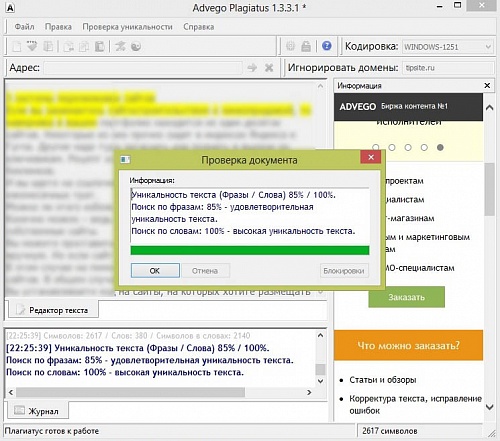
Task: Open settings gear icon
Action: click(x=291, y=46)
